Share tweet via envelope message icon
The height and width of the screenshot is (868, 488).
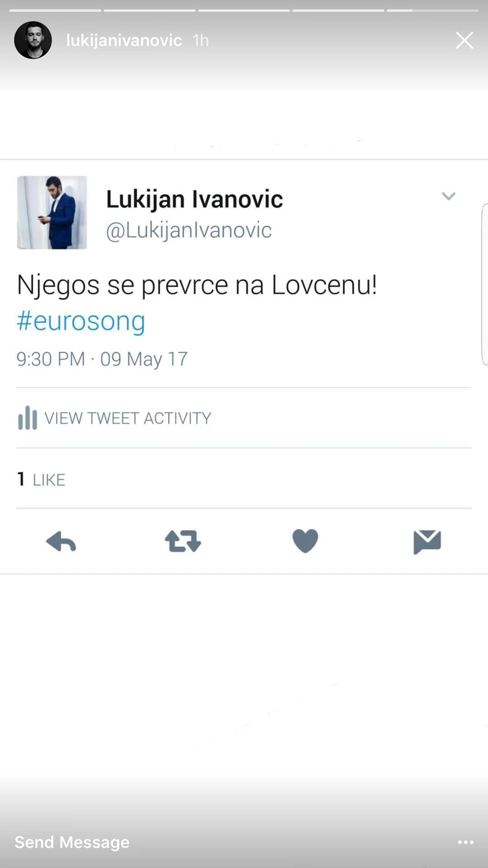click(x=427, y=542)
